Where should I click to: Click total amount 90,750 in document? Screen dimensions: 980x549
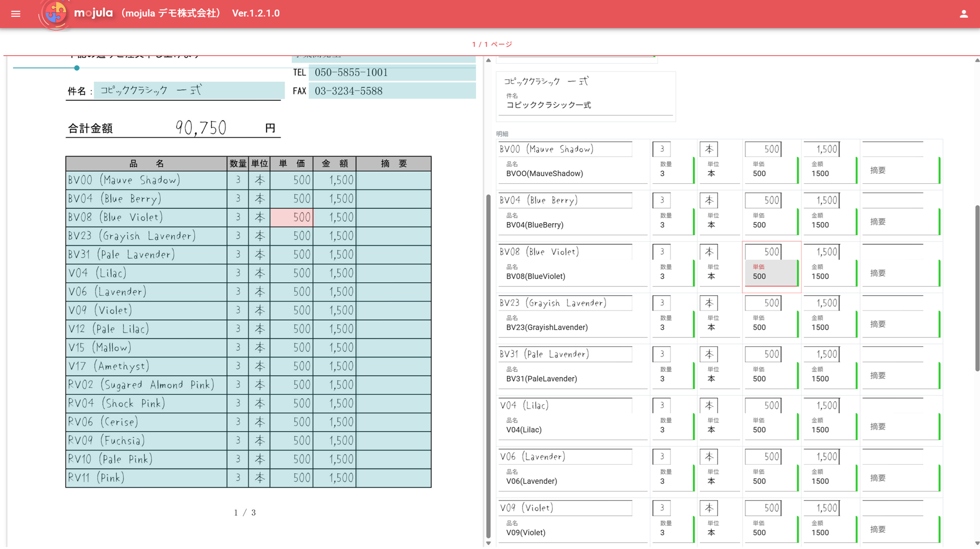[201, 128]
